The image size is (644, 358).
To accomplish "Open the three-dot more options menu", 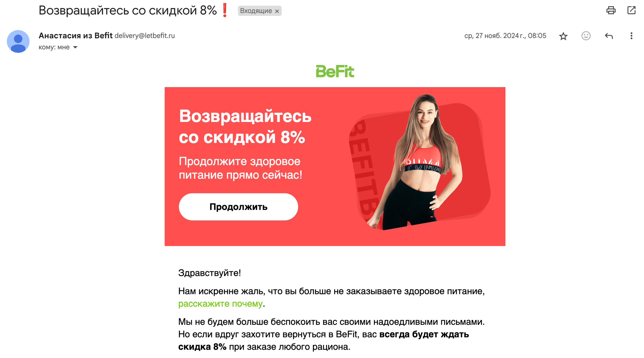I will click(x=631, y=36).
